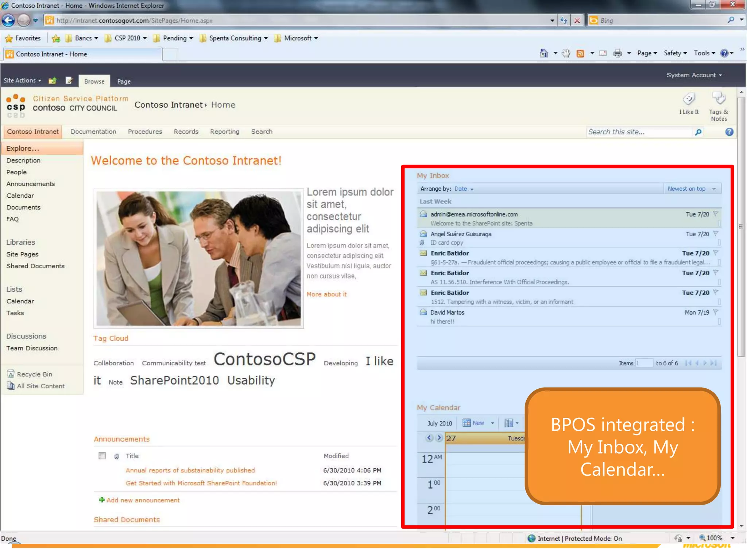Flag the admin@emea.microsoftonline.com message

716,214
